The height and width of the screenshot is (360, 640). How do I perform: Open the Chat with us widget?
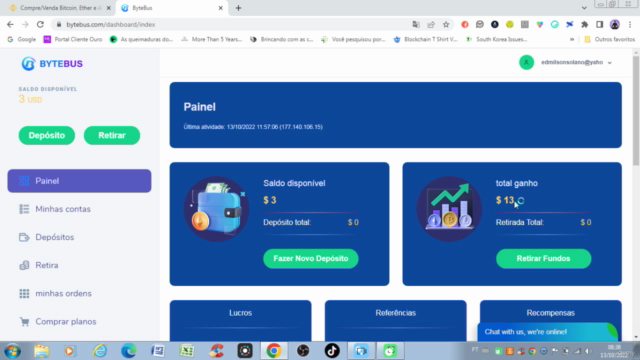pos(547,332)
